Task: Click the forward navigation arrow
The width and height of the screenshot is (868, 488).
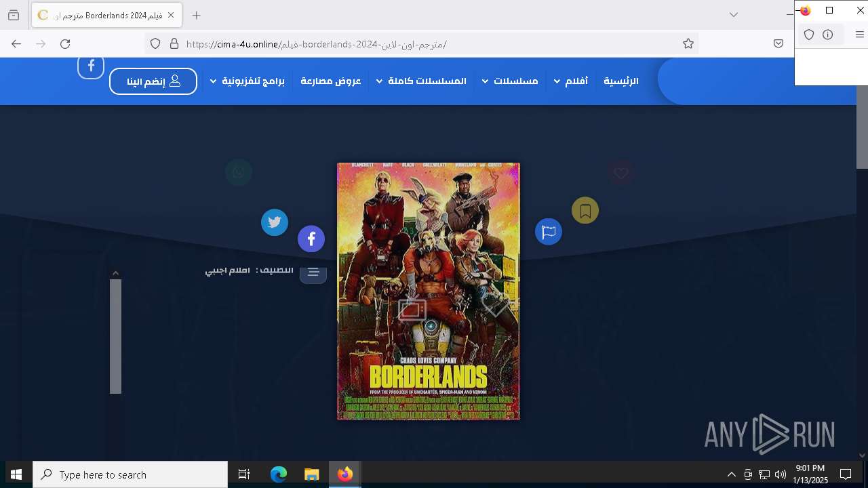Action: pos(41,43)
